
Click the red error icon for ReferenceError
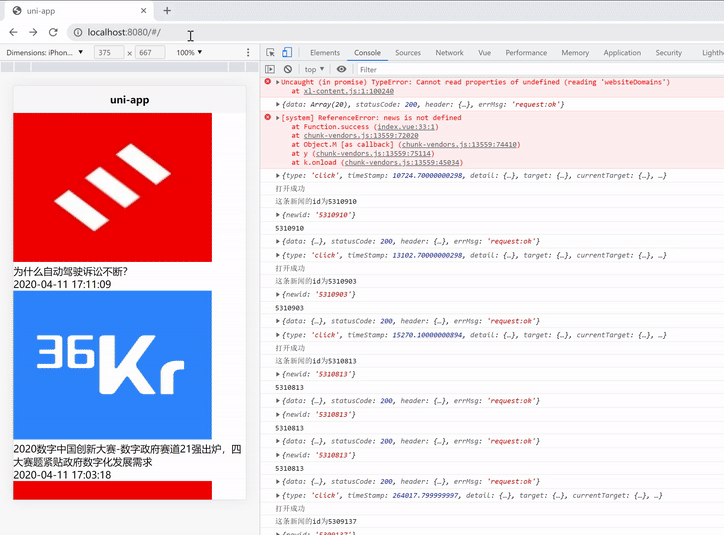[x=267, y=117]
